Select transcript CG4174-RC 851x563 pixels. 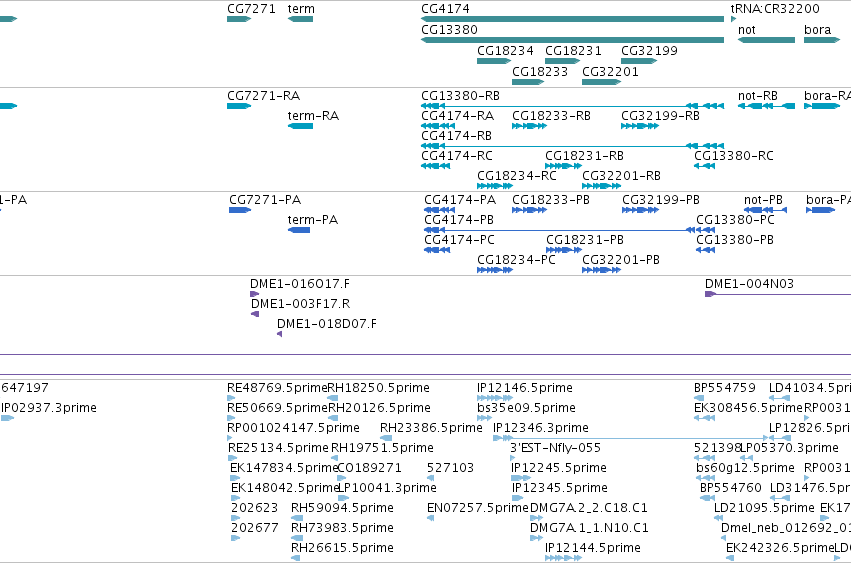(457, 156)
